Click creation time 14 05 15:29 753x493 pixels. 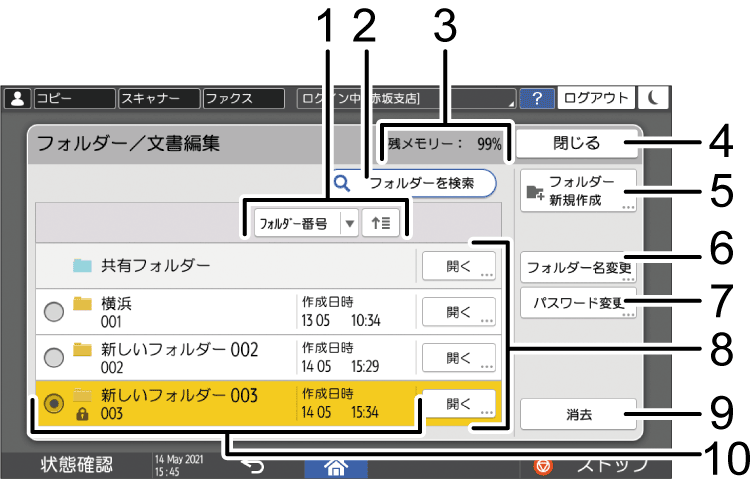[x=340, y=366]
